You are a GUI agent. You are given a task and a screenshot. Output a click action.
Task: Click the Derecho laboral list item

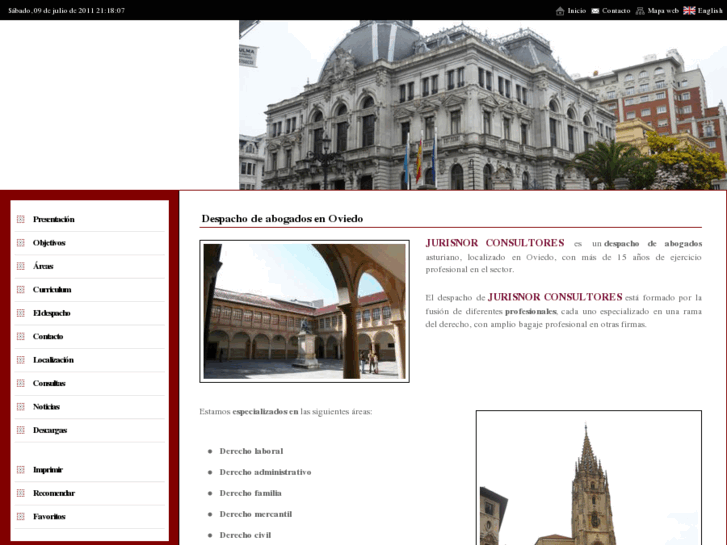coord(251,451)
